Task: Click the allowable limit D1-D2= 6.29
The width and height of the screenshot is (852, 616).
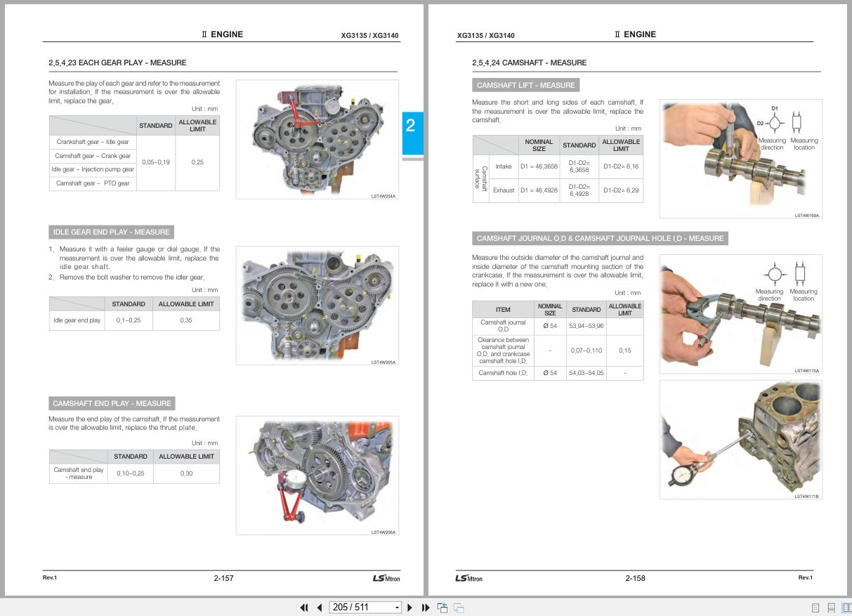Action: pos(621,190)
